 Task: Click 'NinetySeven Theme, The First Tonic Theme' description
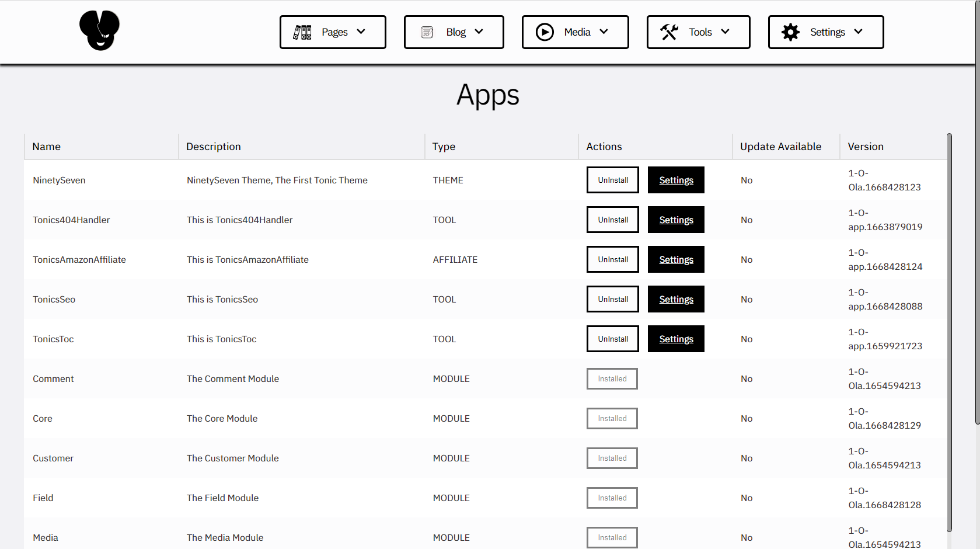click(277, 180)
